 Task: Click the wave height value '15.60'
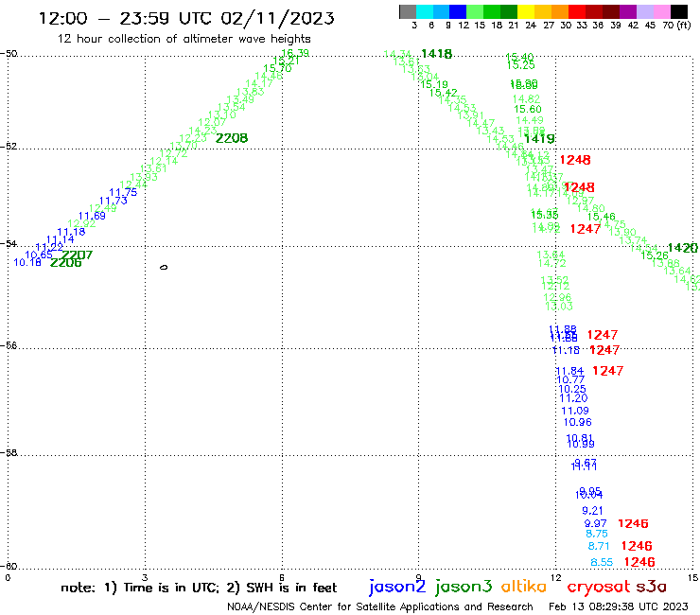(x=528, y=110)
